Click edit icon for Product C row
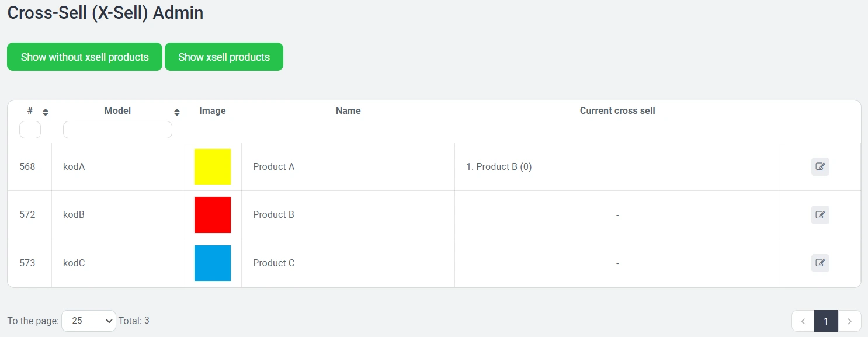868x337 pixels. coord(820,263)
